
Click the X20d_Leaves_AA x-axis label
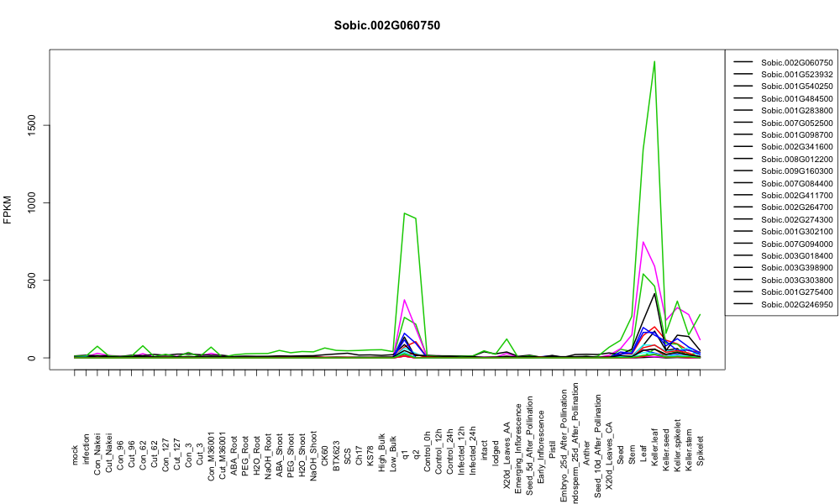tap(507, 439)
